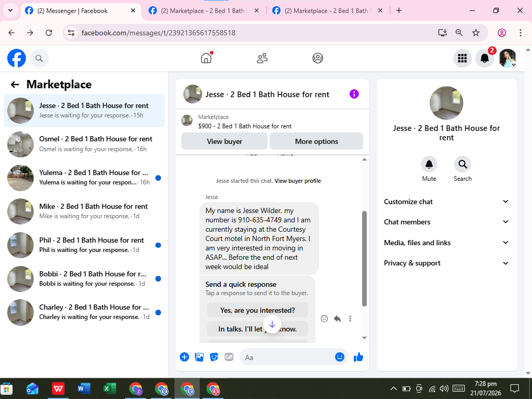This screenshot has height=399, width=532.
Task: Send quick response Yes, are you interested?
Action: (258, 310)
